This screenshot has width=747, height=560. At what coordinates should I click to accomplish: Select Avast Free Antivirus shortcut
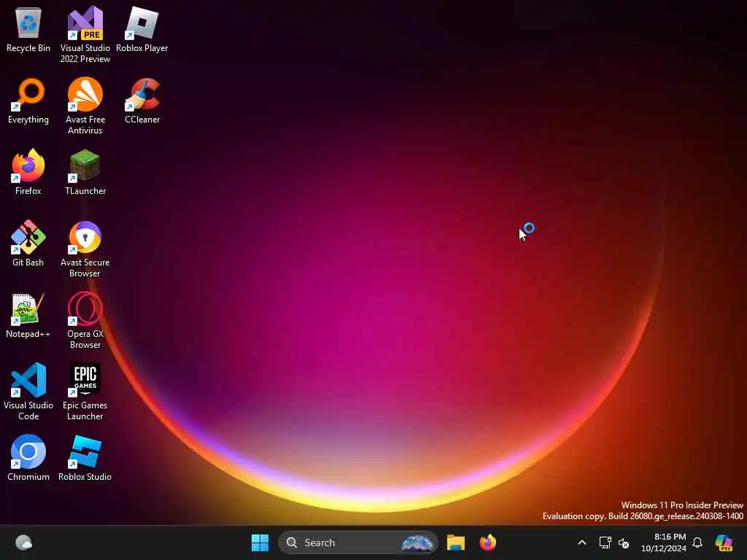pos(85,106)
